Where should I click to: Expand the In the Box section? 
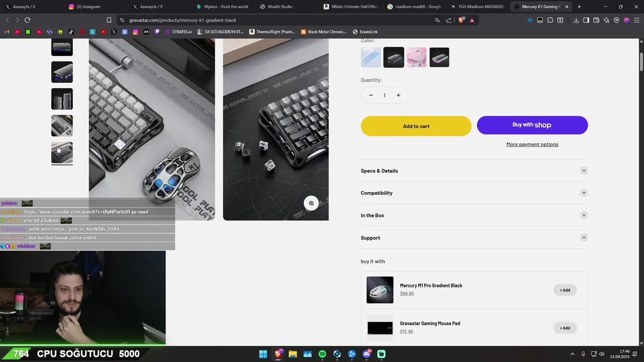[x=474, y=215]
